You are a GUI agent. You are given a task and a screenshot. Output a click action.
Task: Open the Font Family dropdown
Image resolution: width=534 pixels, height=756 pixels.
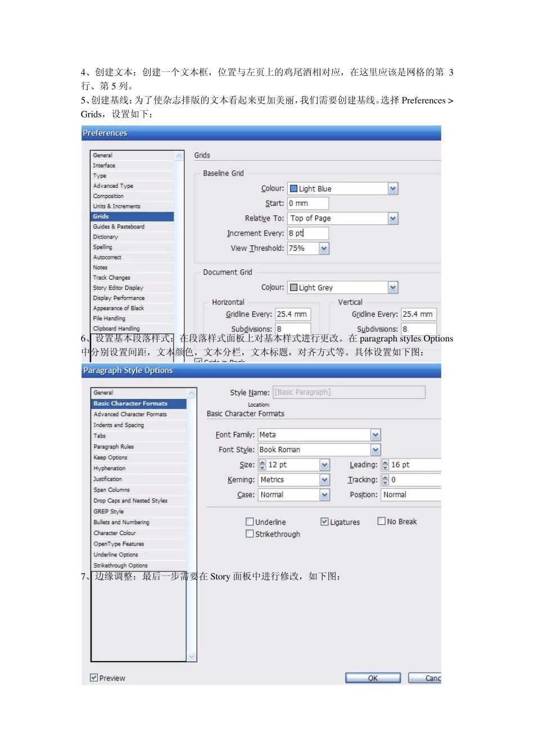pyautogui.click(x=375, y=435)
